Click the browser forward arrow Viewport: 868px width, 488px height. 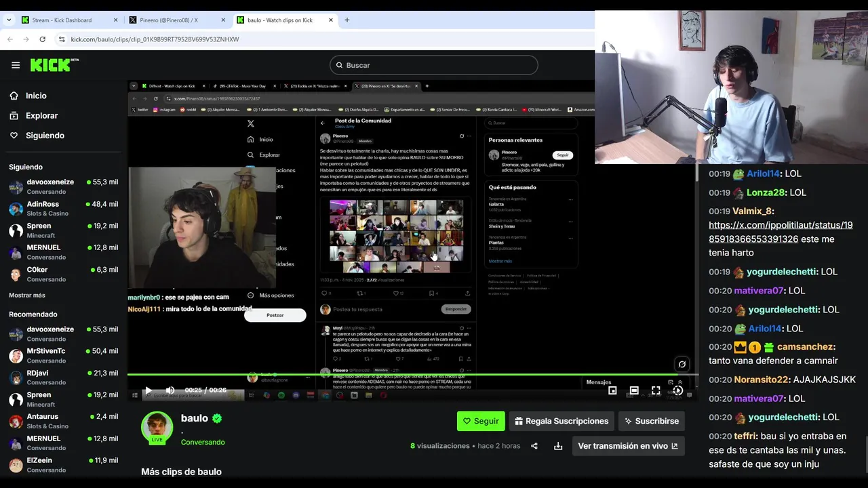coord(26,39)
